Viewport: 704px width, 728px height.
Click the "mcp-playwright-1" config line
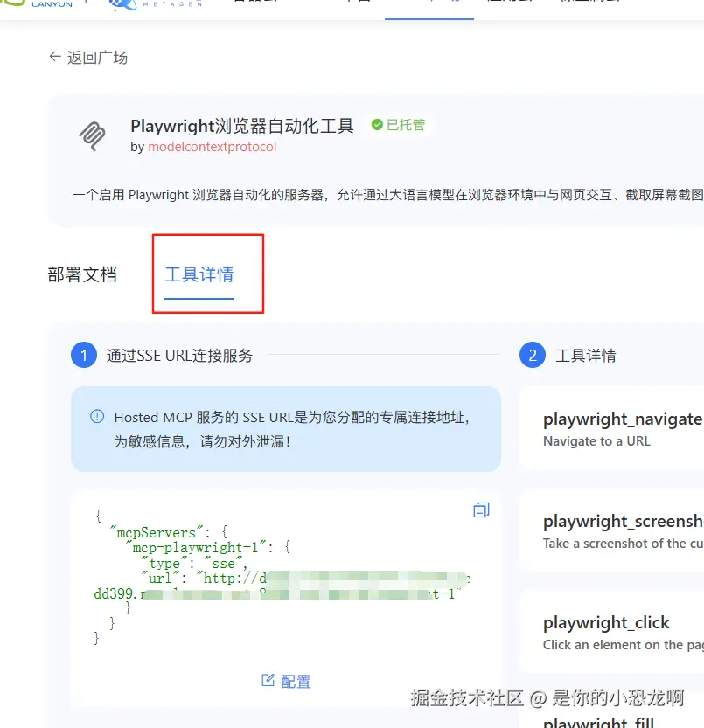[207, 548]
